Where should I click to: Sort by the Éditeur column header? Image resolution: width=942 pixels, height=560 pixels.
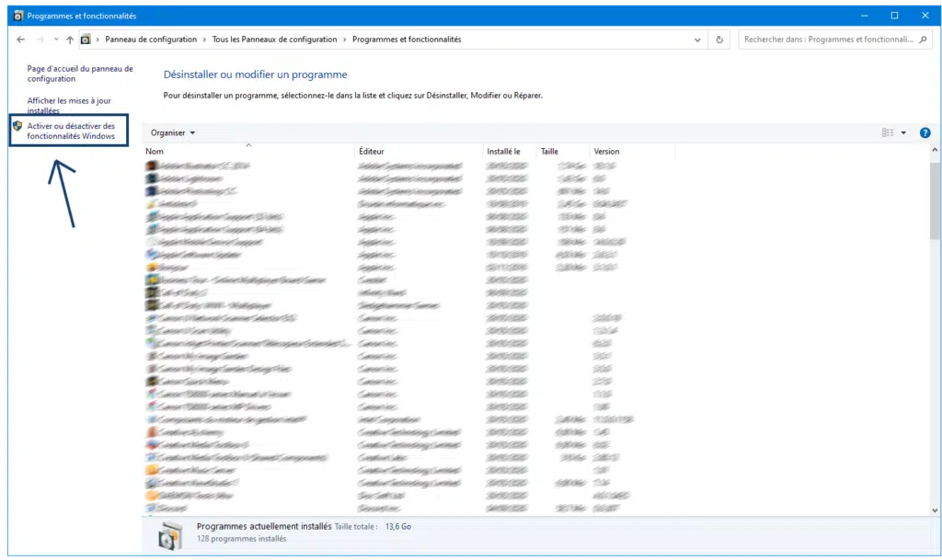tap(419, 151)
